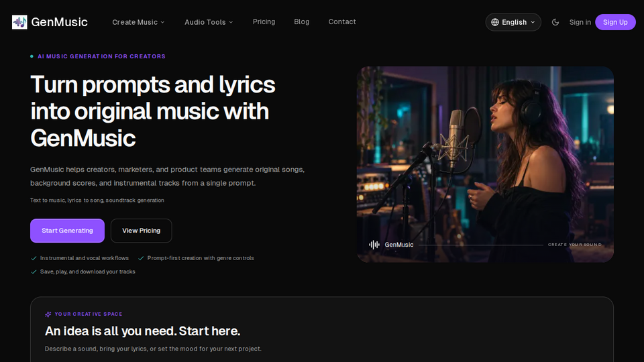Click the globe language icon

(495, 22)
